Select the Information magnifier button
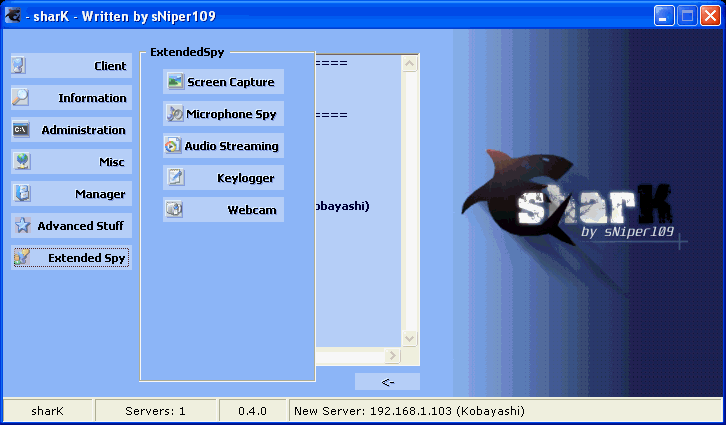Screen dimensions: 726x425 (71, 98)
